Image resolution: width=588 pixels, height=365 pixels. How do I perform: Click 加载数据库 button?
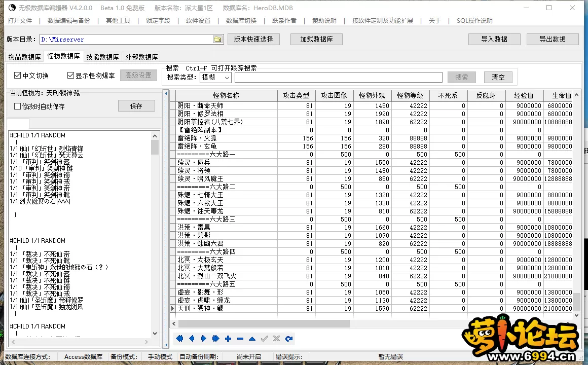tap(316, 39)
